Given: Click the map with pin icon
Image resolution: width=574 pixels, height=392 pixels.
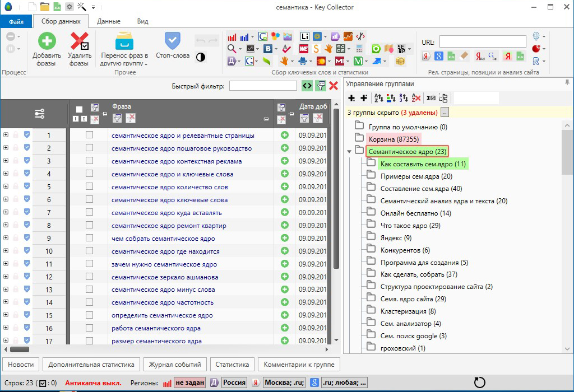Looking at the screenshot, I should click(389, 49).
